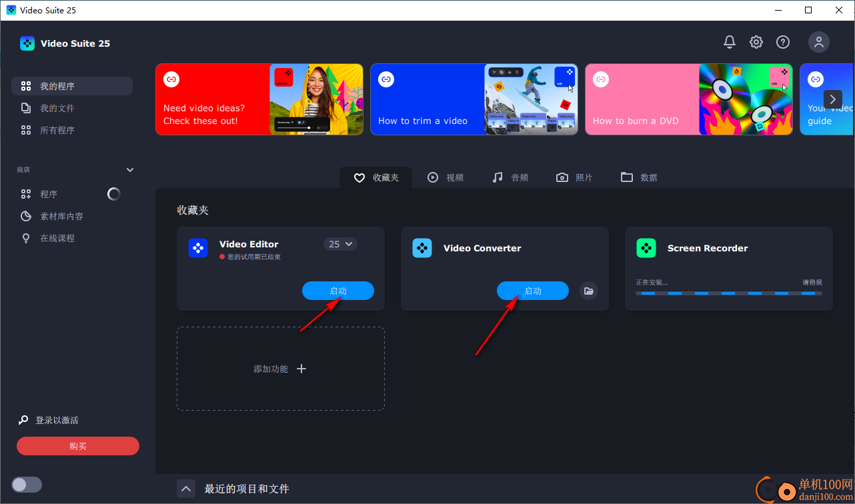Click the 添加功能 placeholder card

coord(281,369)
